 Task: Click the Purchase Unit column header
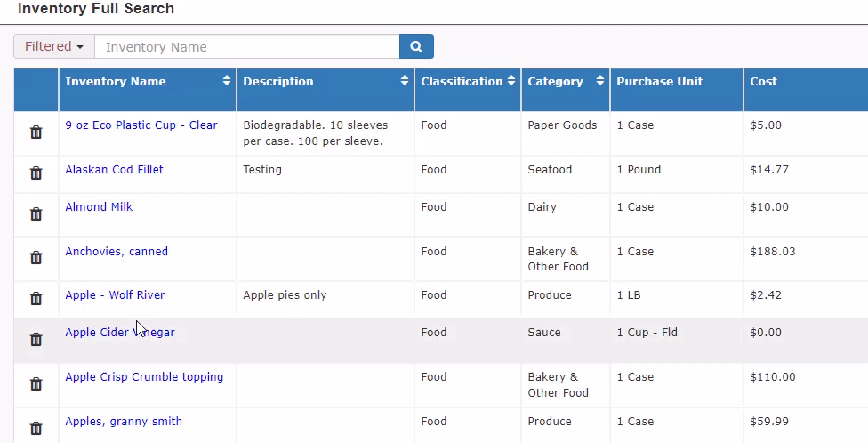660,82
